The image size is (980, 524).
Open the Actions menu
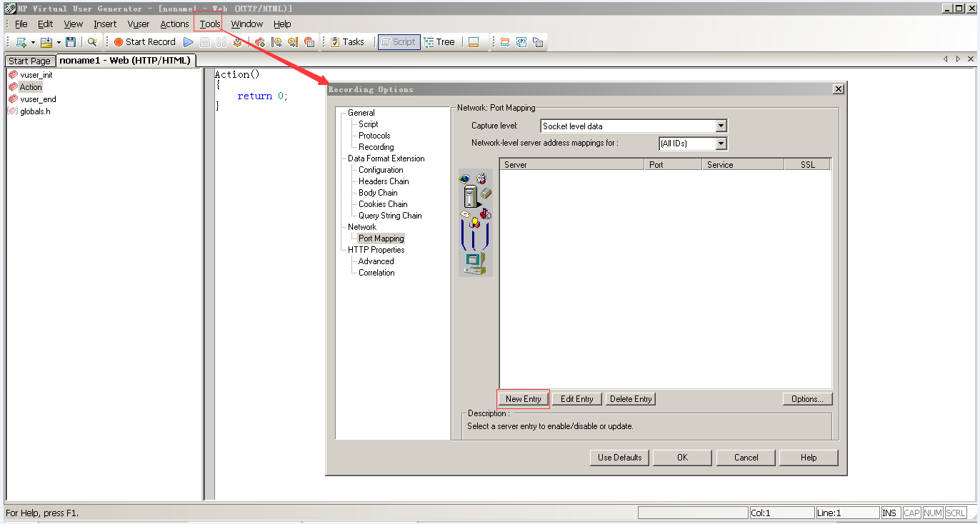[174, 24]
